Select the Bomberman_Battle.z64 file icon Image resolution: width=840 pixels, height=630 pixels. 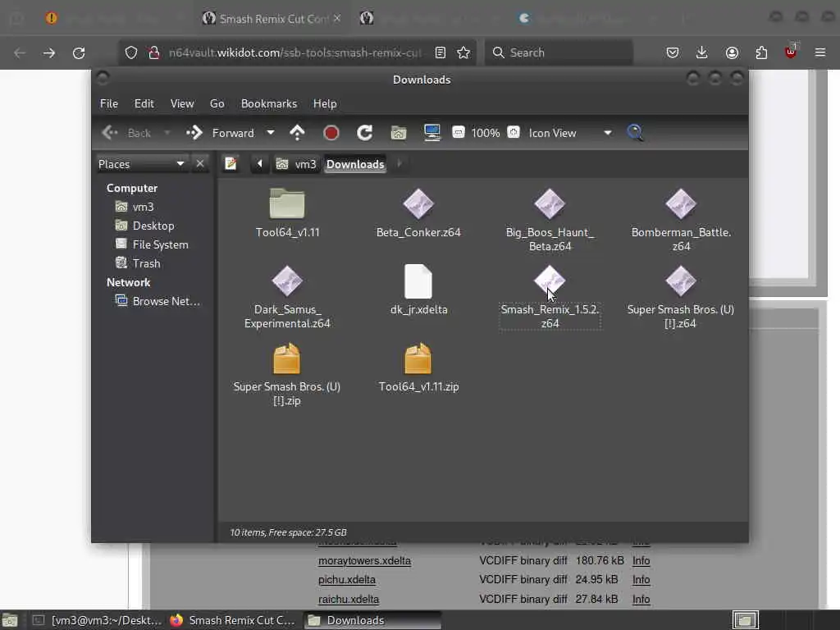pos(681,203)
